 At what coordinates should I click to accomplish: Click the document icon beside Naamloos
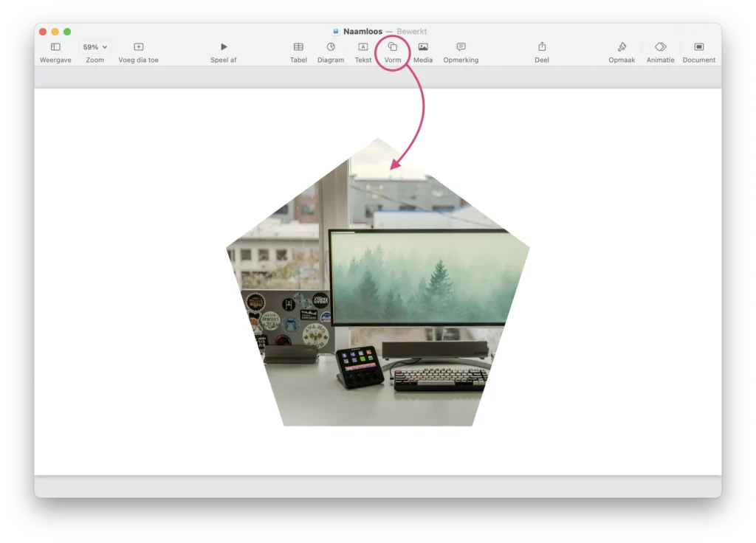[x=336, y=32]
